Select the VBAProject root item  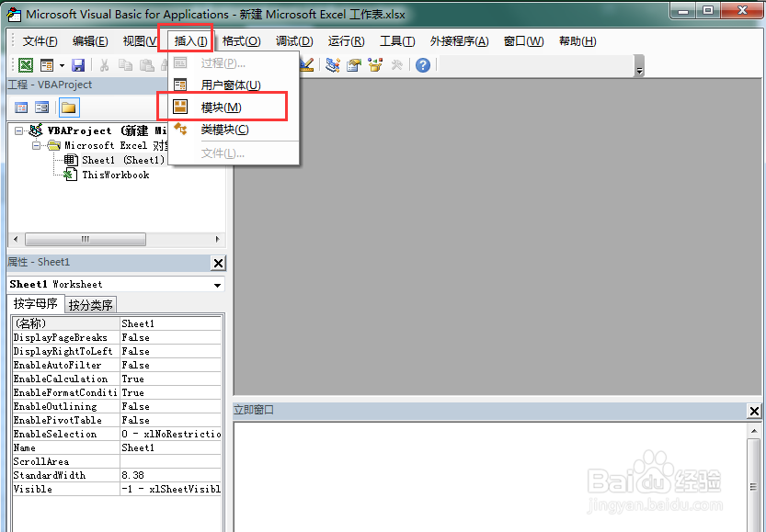(98, 130)
